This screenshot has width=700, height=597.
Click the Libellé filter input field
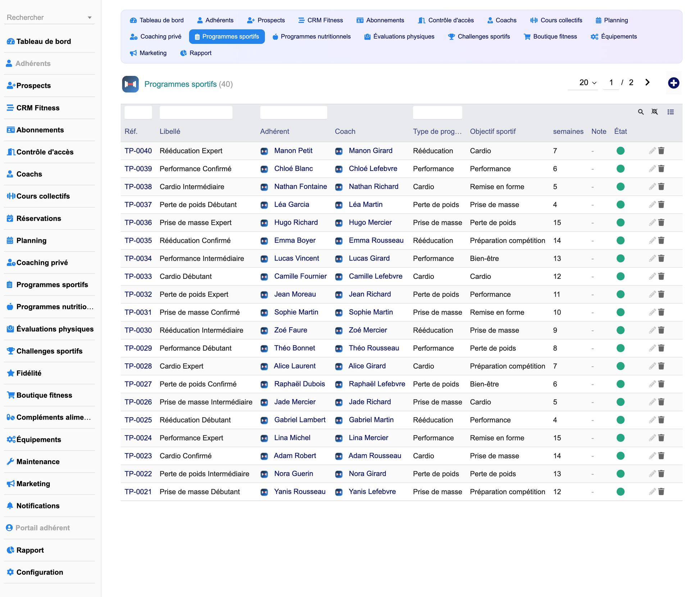(x=196, y=112)
